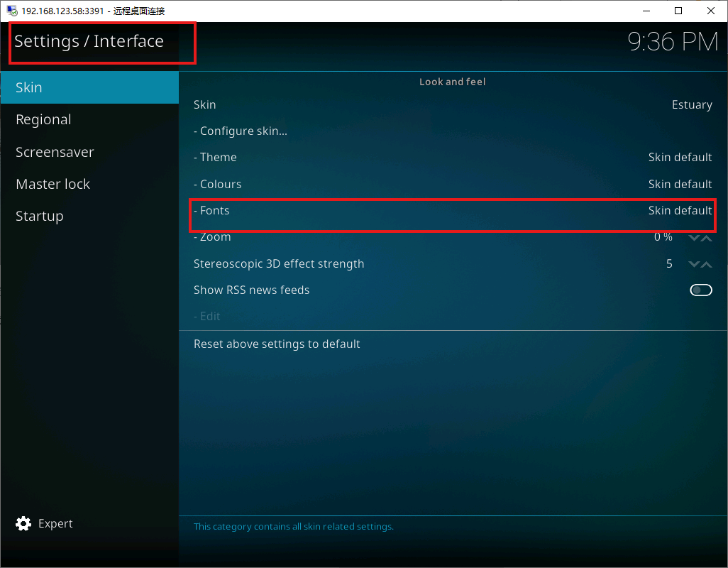Choose a Theme for the skin
This screenshot has height=568, width=728.
tap(453, 157)
